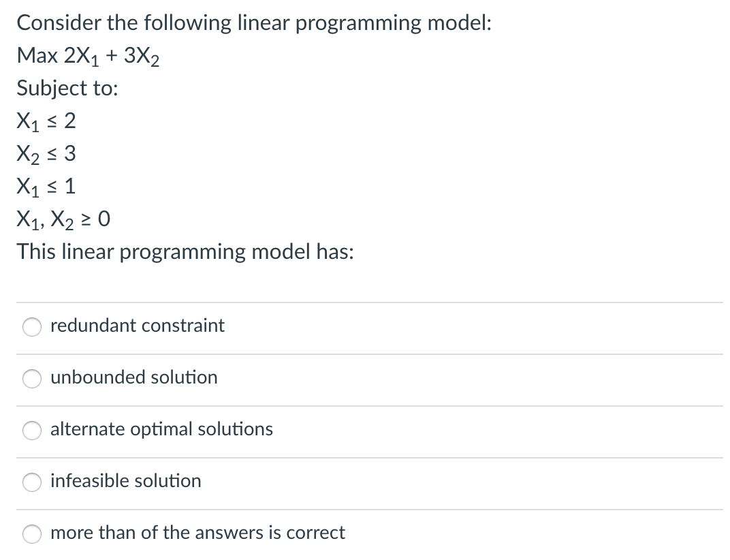The width and height of the screenshot is (730, 560).
Task: Click the 'redundant constraint' answer label
Action: coord(138,325)
